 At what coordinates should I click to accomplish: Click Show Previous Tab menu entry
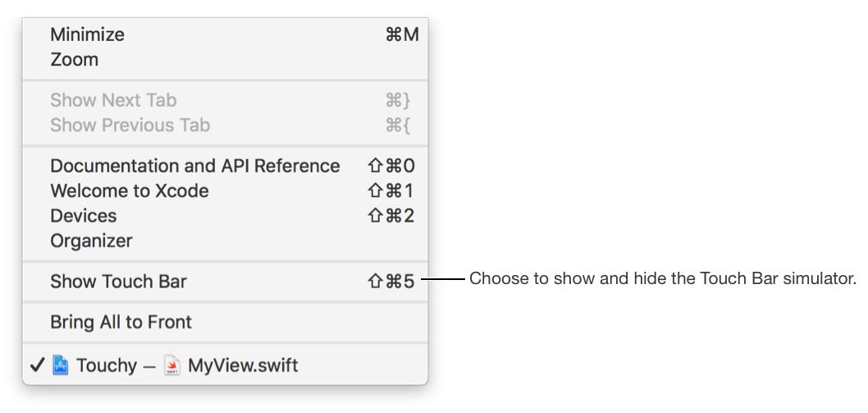point(130,126)
